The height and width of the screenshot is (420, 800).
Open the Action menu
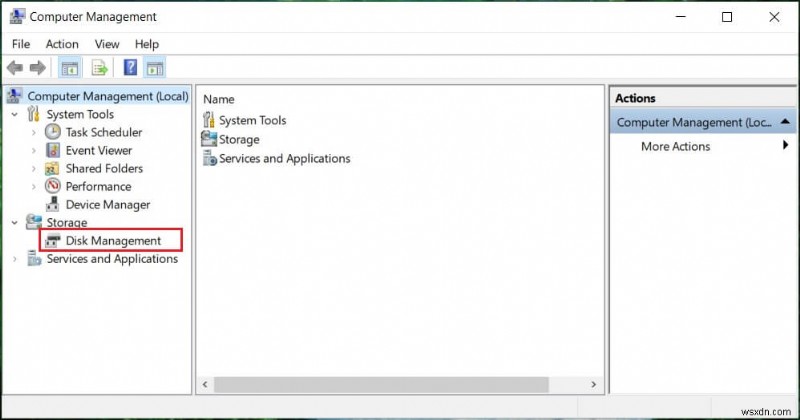coord(62,44)
